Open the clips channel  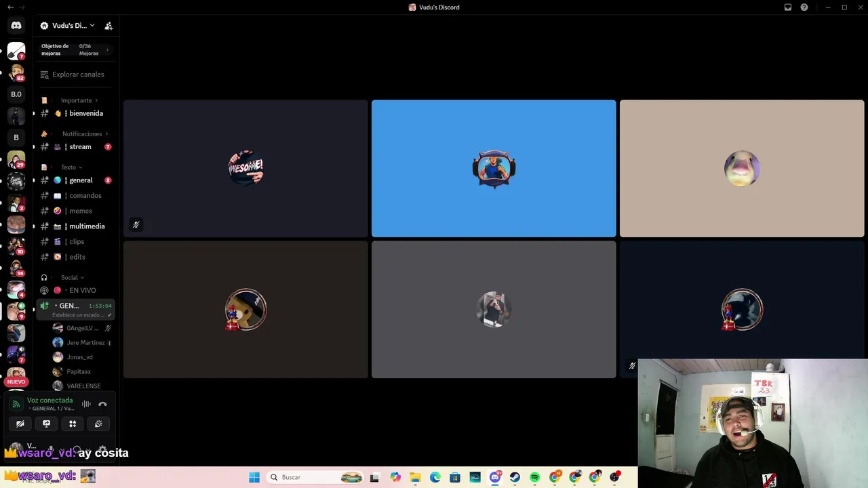point(76,241)
